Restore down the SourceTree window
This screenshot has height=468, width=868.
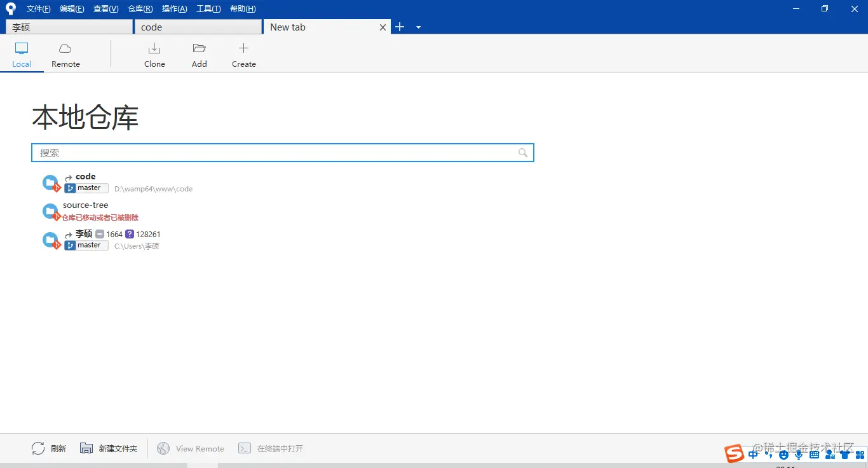click(x=825, y=9)
